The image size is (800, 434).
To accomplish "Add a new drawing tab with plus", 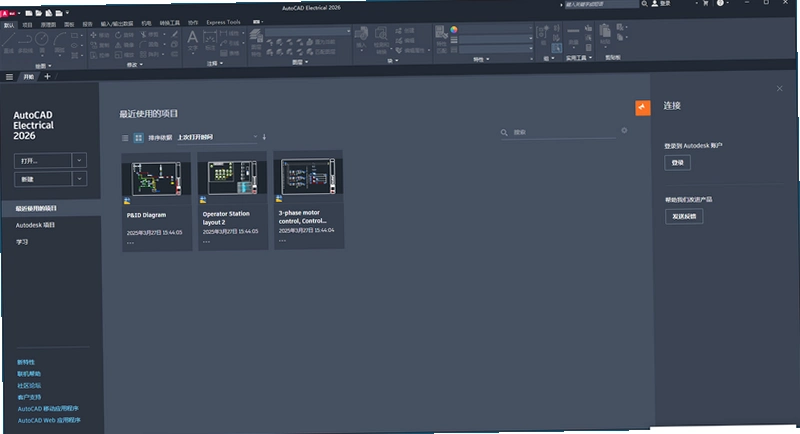I will pyautogui.click(x=47, y=76).
